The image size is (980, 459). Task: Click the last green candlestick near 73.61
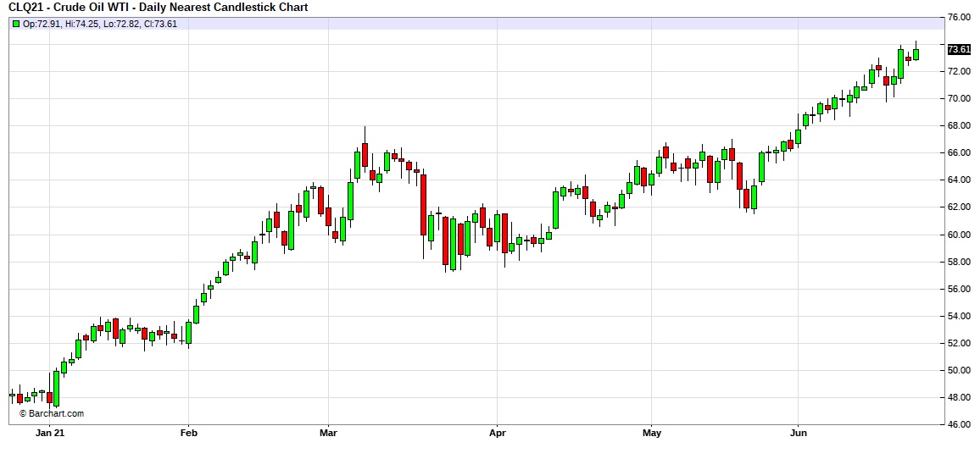point(916,53)
